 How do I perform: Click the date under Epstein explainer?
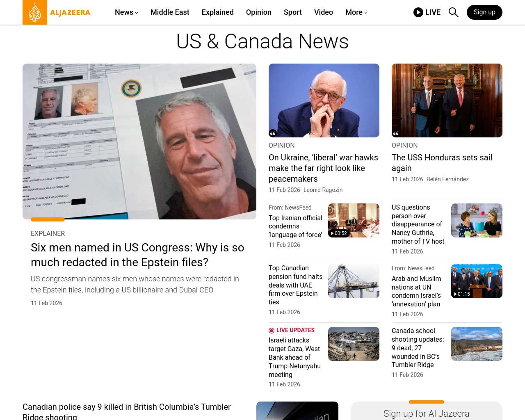pyautogui.click(x=46, y=303)
